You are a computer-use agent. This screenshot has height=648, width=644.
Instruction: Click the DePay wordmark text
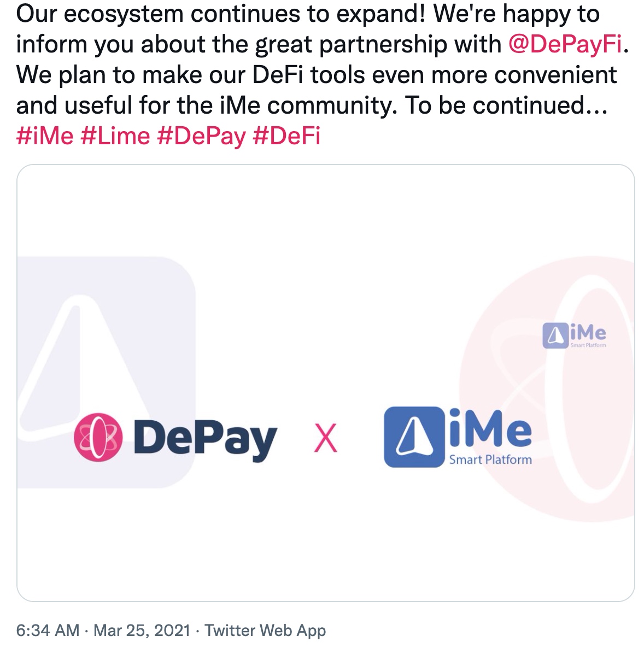click(x=205, y=440)
